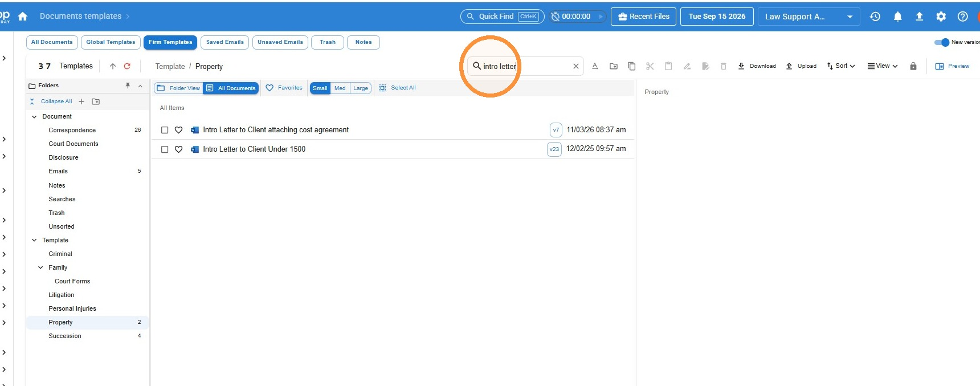Collapse the Document tree node
This screenshot has width=980, height=386.
34,117
